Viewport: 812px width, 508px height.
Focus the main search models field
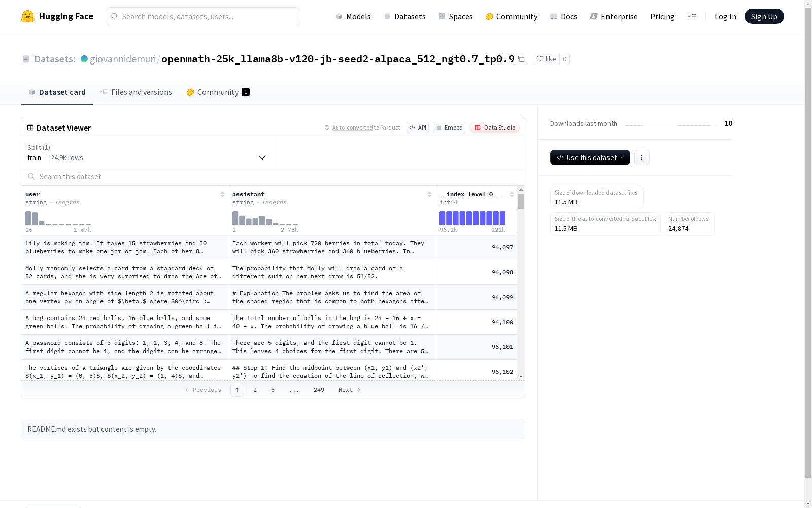(203, 16)
